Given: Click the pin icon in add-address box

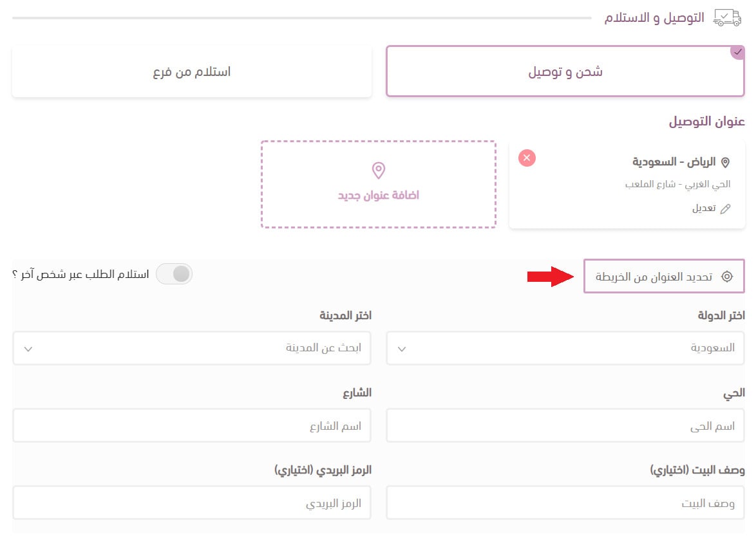Looking at the screenshot, I should click(x=379, y=171).
